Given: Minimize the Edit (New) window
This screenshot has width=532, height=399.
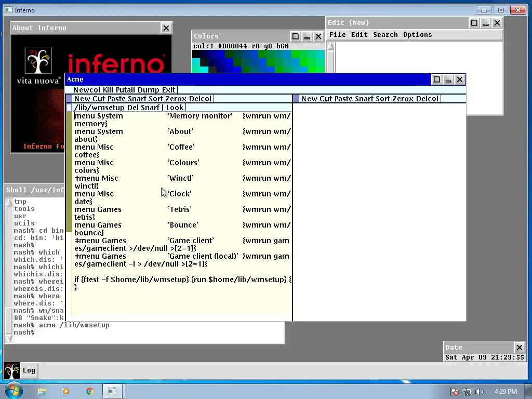Looking at the screenshot, I should point(486,23).
